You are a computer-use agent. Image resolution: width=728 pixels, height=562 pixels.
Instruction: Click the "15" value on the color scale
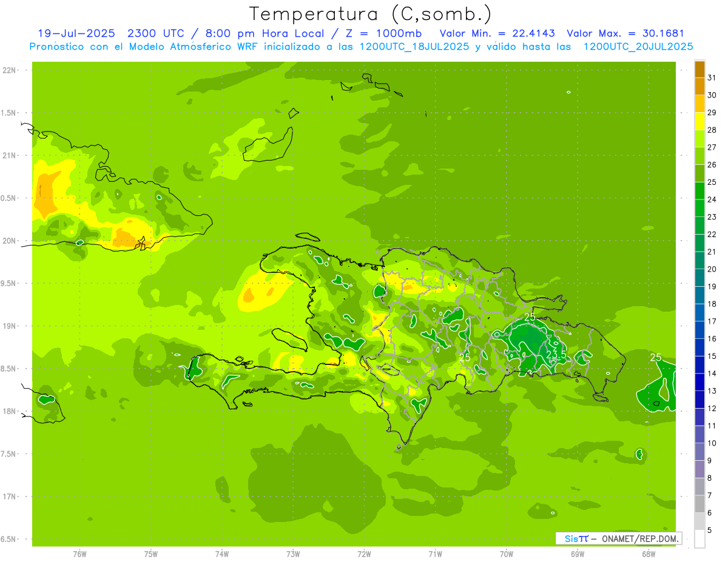(x=712, y=356)
